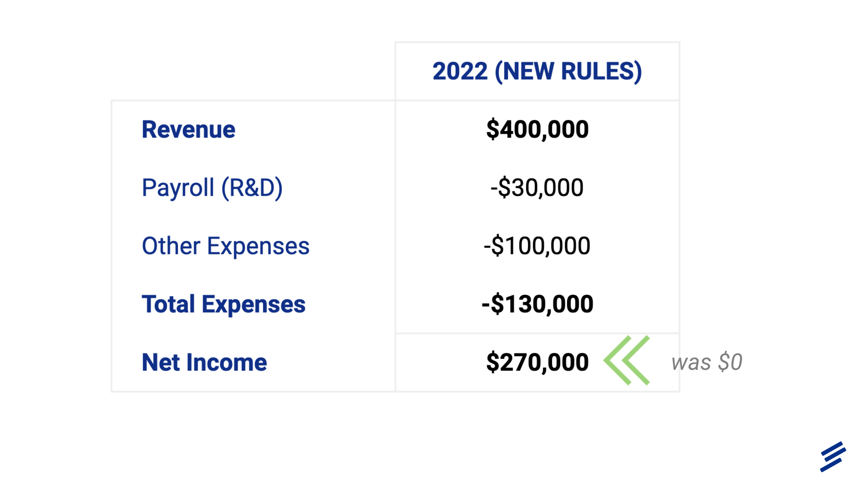
Task: Click the blue striped logo icon
Action: point(832,456)
